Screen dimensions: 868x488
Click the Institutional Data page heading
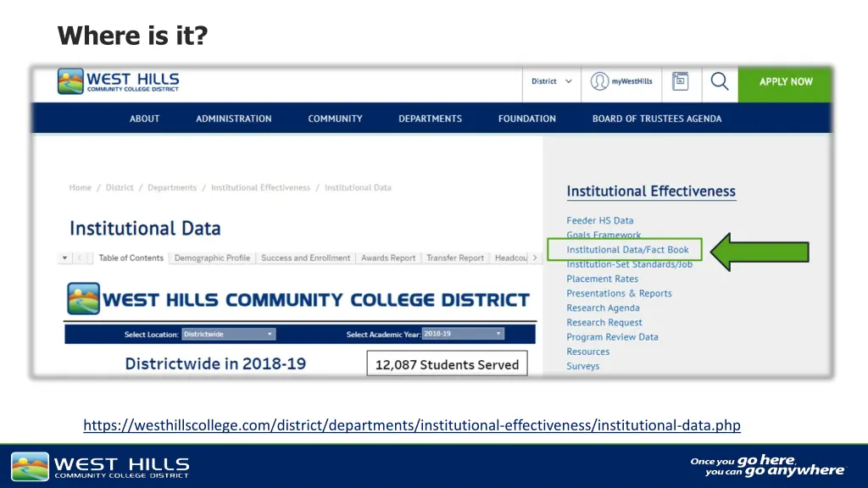tap(145, 228)
